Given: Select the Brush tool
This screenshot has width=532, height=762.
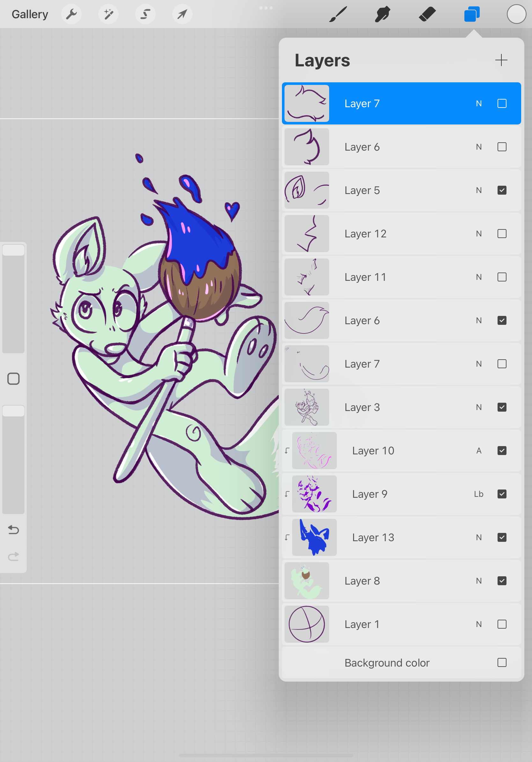Looking at the screenshot, I should coord(338,14).
